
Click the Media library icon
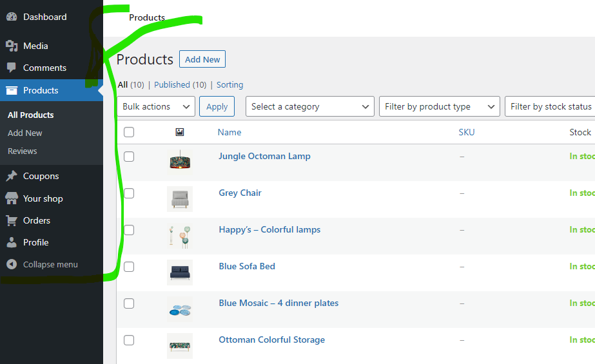pyautogui.click(x=12, y=46)
